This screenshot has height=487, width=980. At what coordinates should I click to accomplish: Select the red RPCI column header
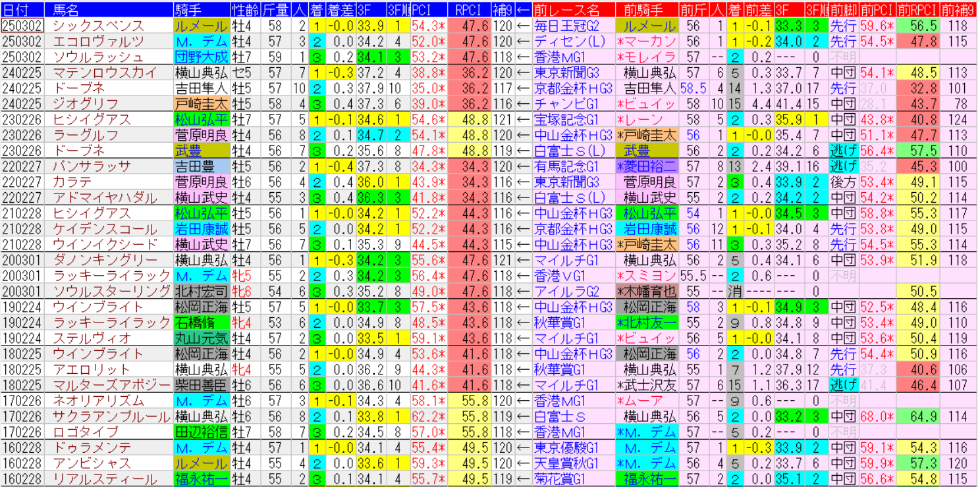[x=469, y=9]
